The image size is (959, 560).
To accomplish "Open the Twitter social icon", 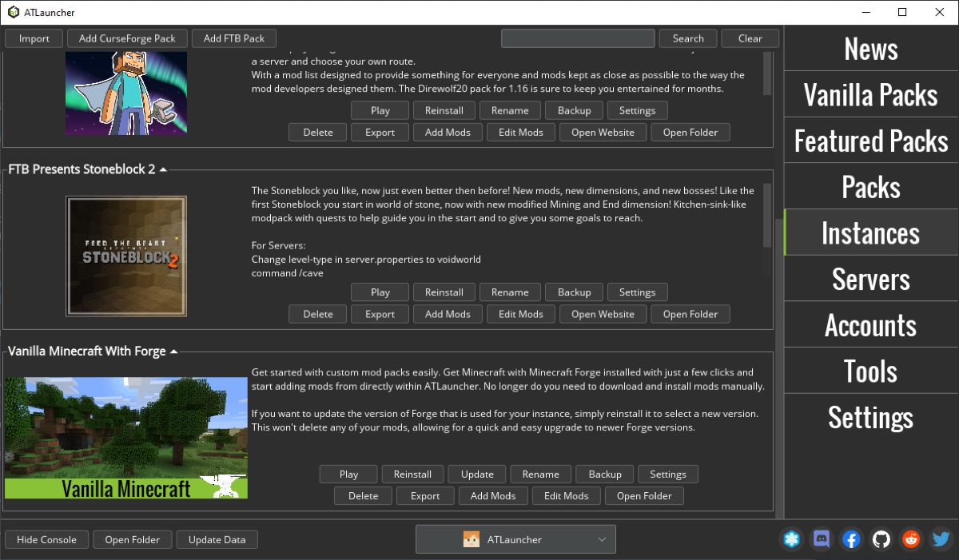I will 941,540.
